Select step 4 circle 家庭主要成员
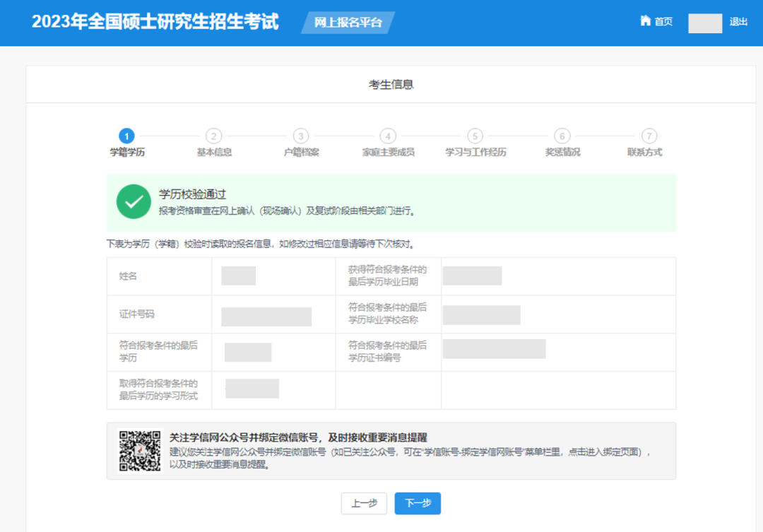The image size is (763, 532). pos(388,136)
